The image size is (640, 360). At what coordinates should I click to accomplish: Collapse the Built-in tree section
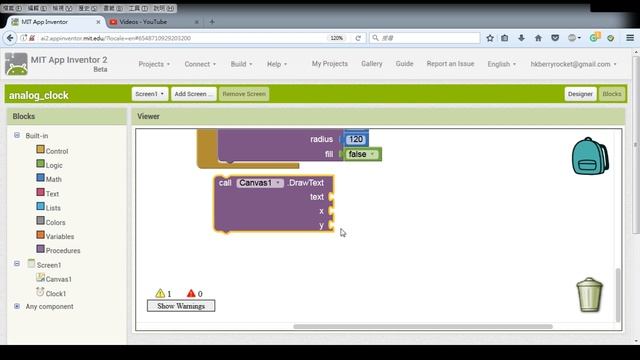point(17,135)
